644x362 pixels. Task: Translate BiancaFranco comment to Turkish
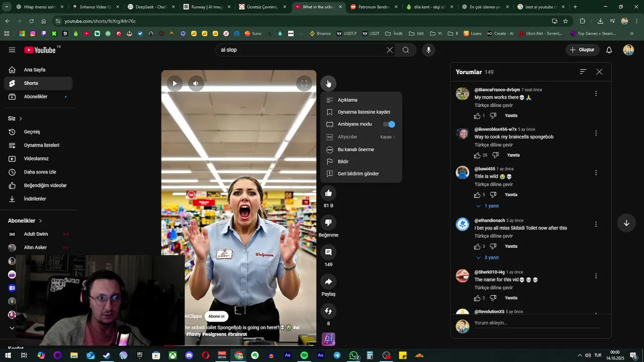coord(494,106)
